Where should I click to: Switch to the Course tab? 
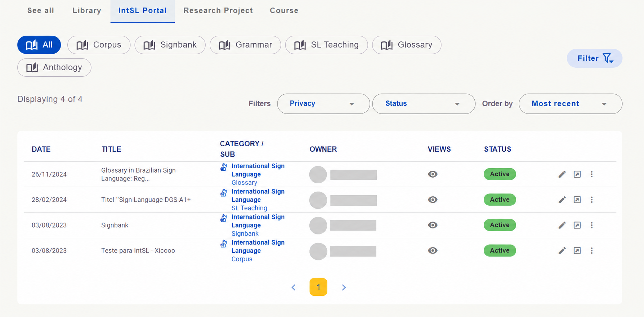pos(284,11)
